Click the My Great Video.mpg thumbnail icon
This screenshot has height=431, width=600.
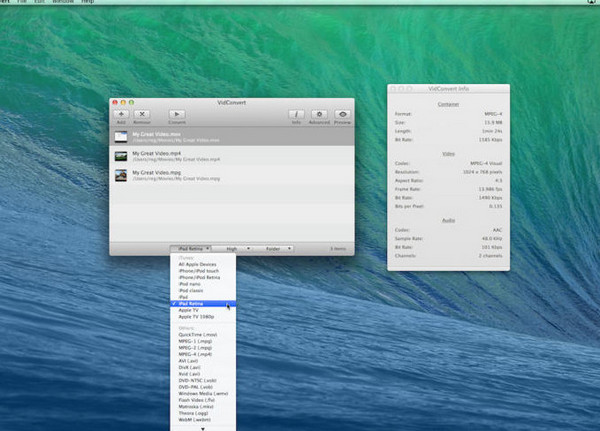121,175
